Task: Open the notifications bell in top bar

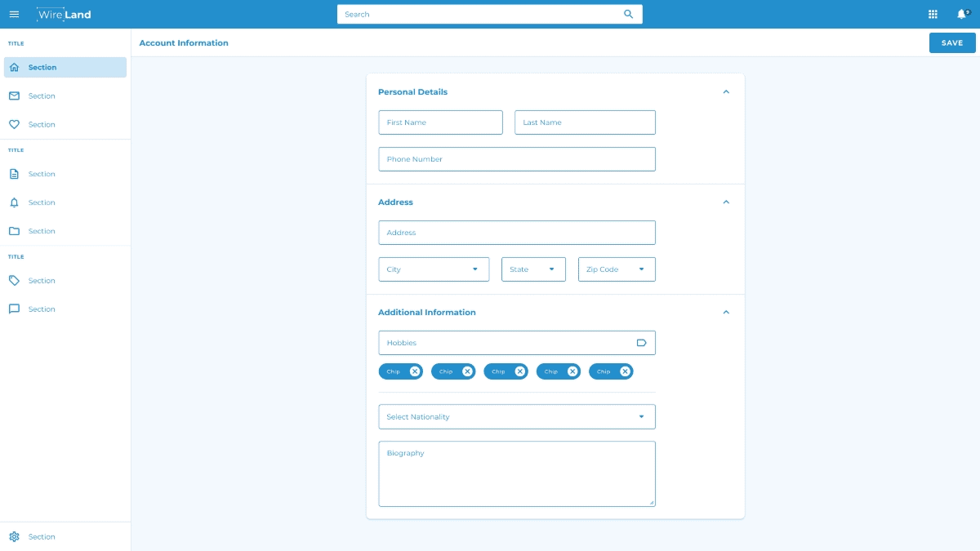Action: click(x=962, y=14)
